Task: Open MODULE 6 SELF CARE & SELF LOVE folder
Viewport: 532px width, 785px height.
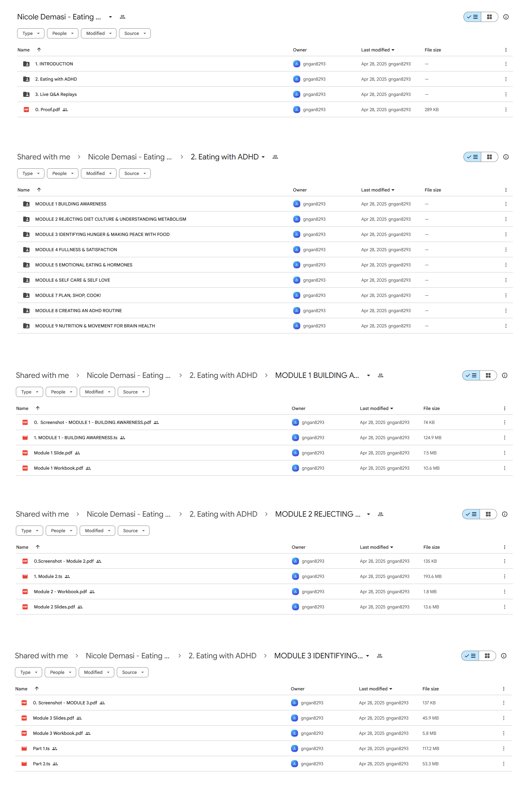Action: tap(265, 280)
